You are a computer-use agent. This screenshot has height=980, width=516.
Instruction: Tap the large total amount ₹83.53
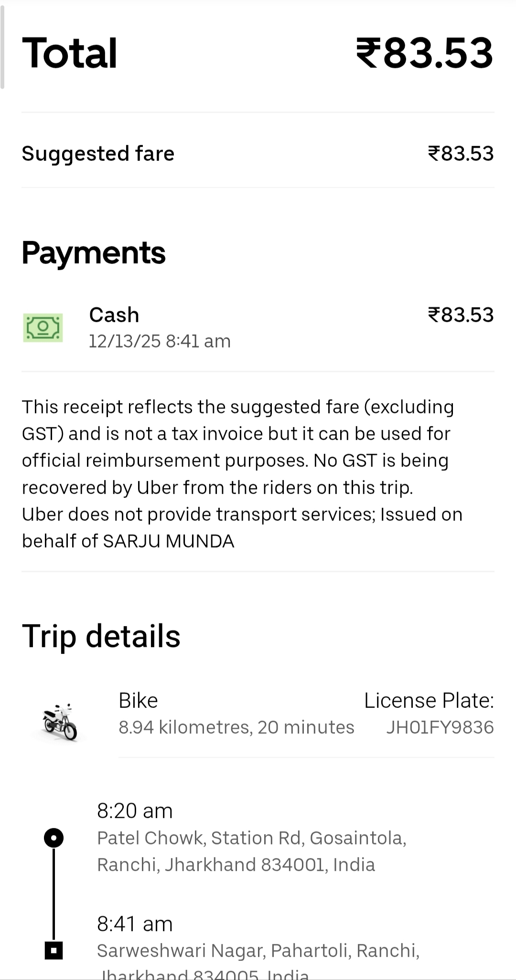[x=424, y=53]
